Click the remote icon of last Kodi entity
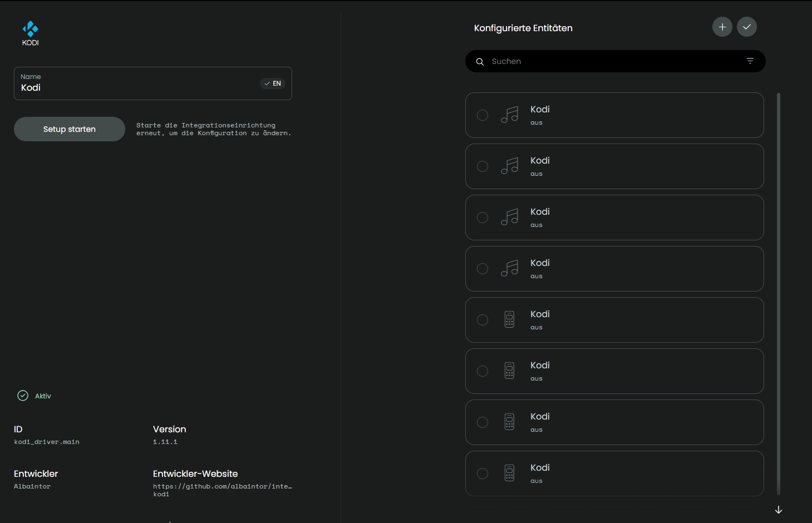812x523 pixels. click(x=509, y=473)
